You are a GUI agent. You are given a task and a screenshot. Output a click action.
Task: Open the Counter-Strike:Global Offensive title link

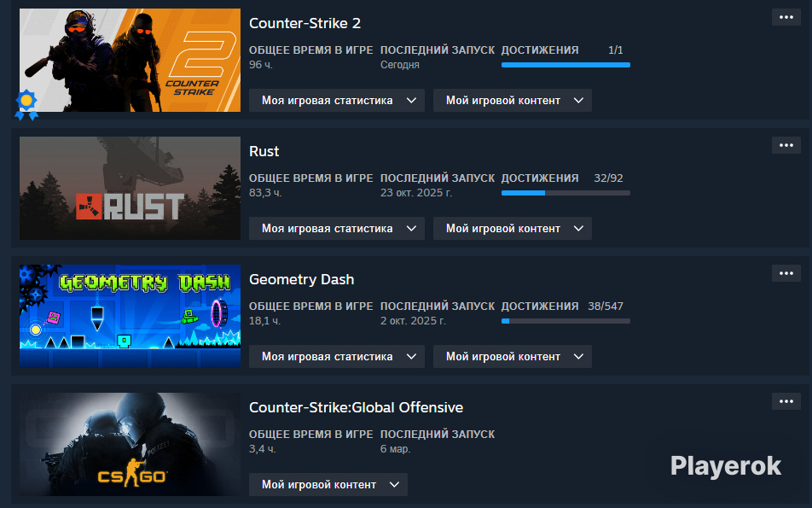pyautogui.click(x=356, y=407)
